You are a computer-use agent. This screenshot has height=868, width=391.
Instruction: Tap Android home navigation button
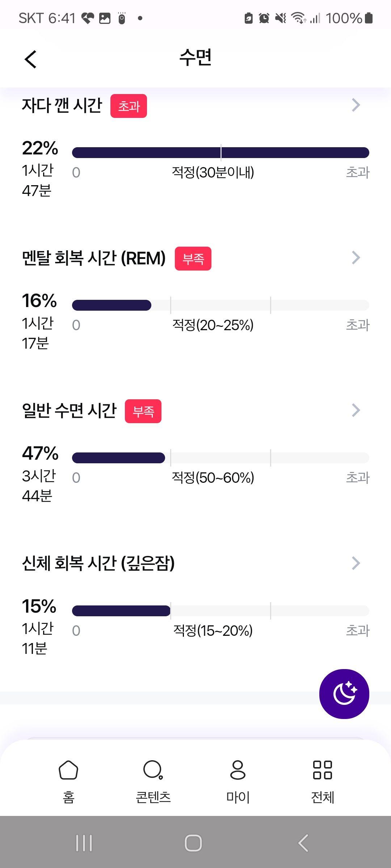193,843
